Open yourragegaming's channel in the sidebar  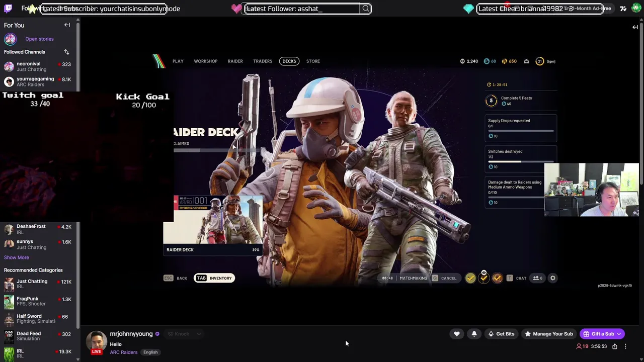38,81
